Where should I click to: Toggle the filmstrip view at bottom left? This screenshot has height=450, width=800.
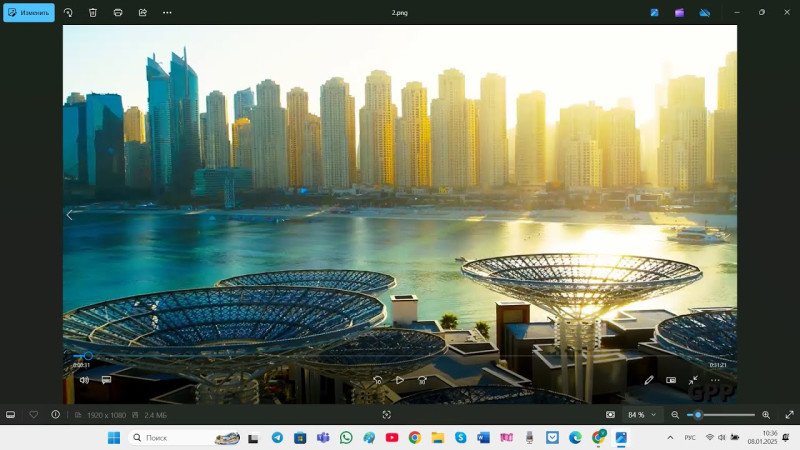coord(11,414)
